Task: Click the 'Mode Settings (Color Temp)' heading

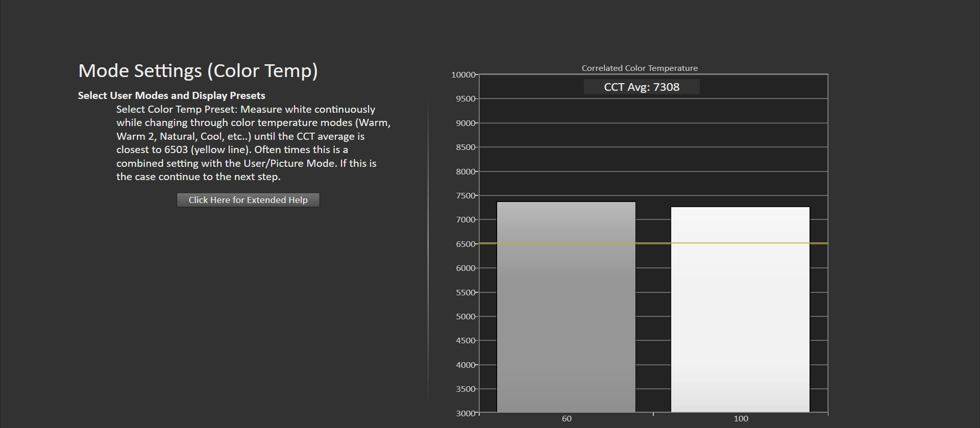Action: click(198, 70)
